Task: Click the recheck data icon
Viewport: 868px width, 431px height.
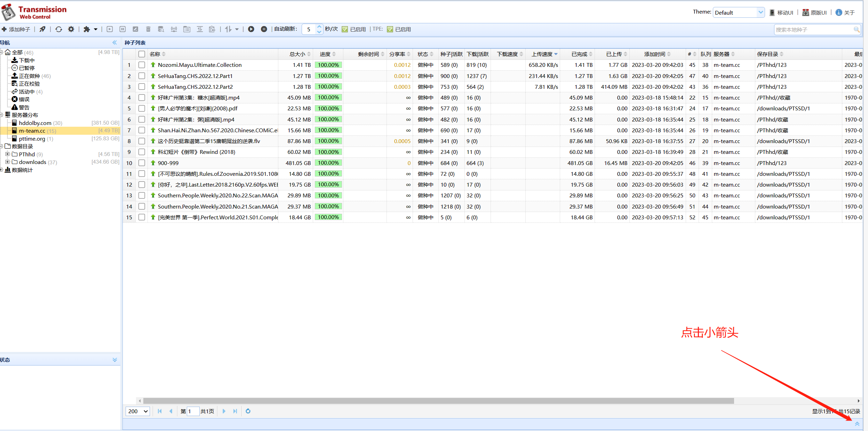Action: pyautogui.click(x=161, y=29)
